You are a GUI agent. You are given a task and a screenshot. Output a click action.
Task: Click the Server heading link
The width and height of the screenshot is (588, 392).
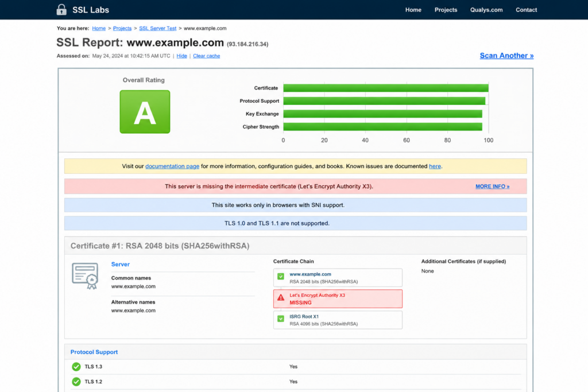point(121,264)
